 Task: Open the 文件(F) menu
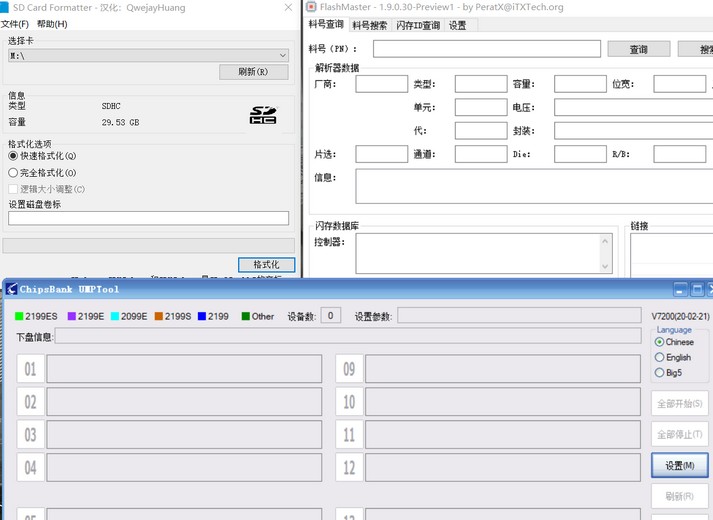pyautogui.click(x=15, y=24)
